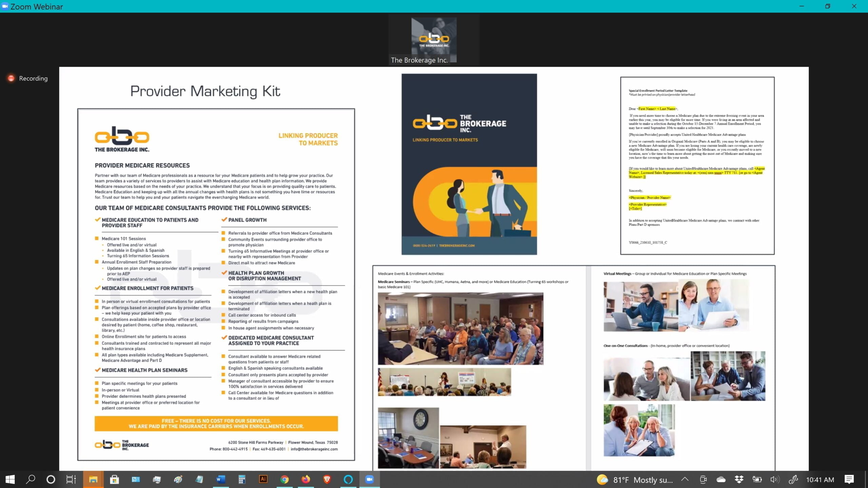Click the Provider Medicare Resources flyer page
Screen dimensions: 868x488
tap(216, 285)
